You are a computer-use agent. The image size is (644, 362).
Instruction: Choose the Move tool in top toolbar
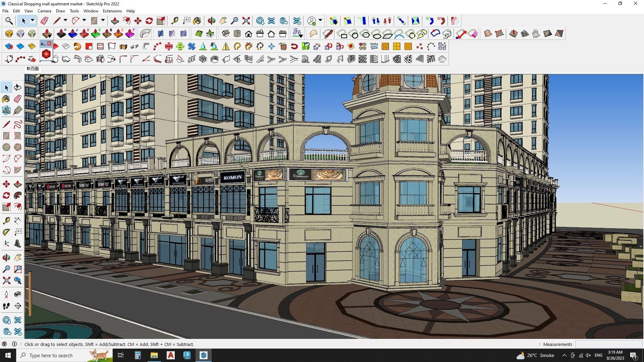point(138,21)
